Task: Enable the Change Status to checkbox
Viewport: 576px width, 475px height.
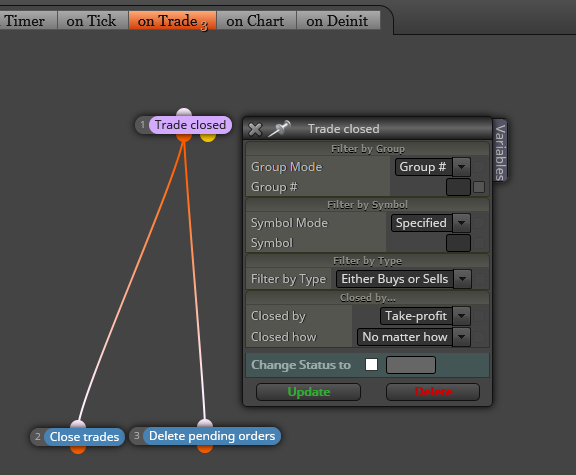Action: [371, 365]
